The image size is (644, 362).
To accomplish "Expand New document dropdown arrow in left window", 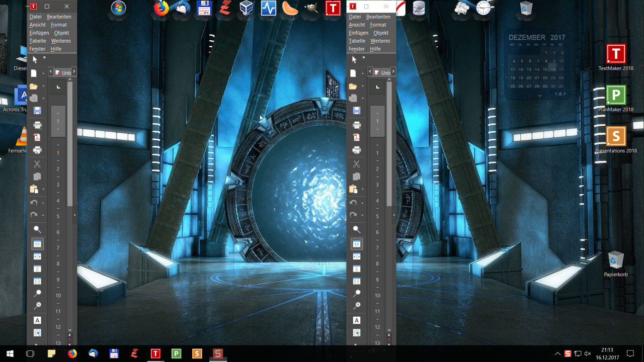I will point(43,74).
